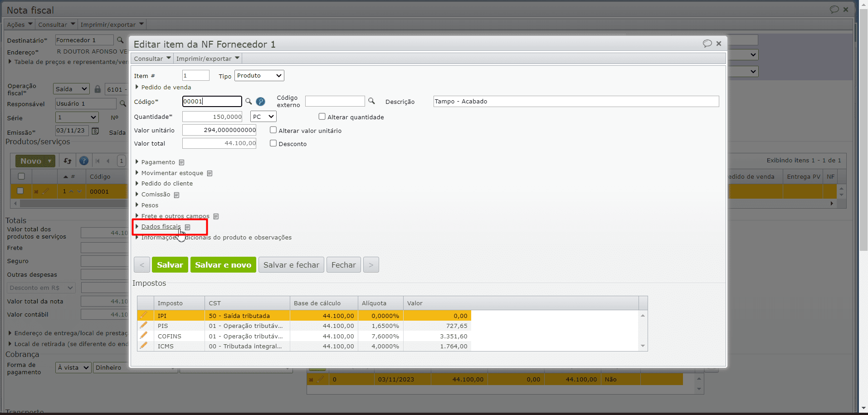Expand the Dados fiscais section
Screen dimensions: 868x415
161,227
